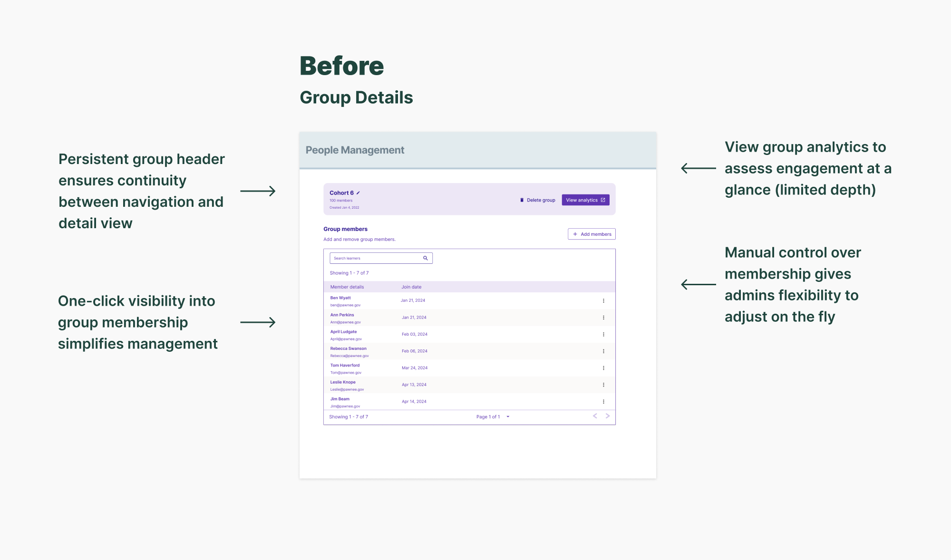This screenshot has height=560, width=951.
Task: Click the pencil edit icon beside Cohort 6
Action: (x=358, y=193)
